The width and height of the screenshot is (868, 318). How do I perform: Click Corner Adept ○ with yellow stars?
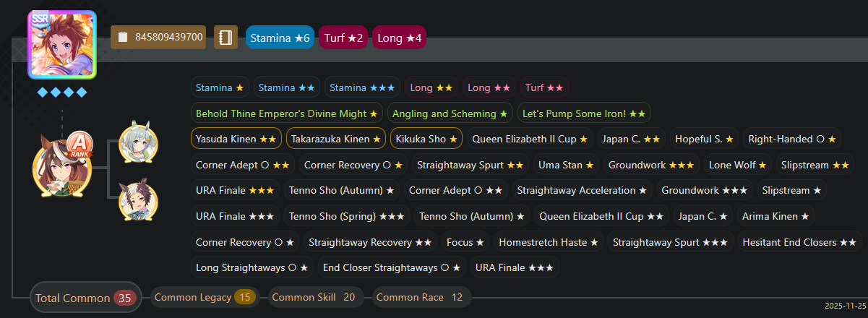tap(243, 165)
